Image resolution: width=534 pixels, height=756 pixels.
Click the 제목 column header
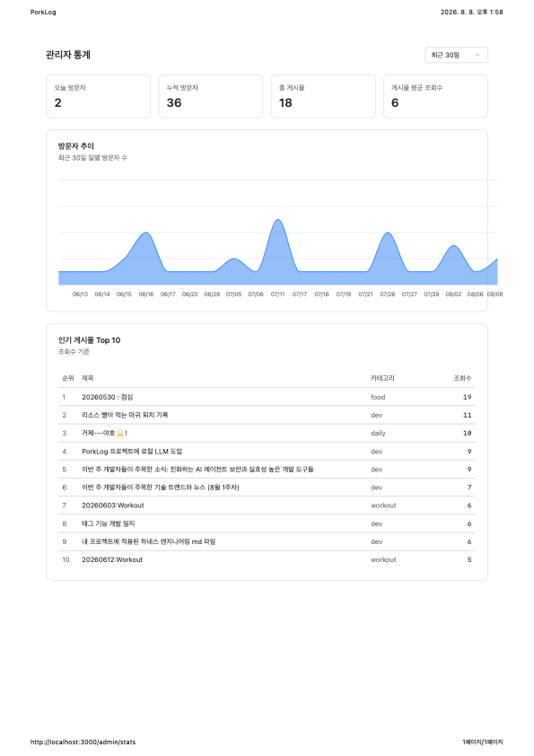tap(88, 379)
